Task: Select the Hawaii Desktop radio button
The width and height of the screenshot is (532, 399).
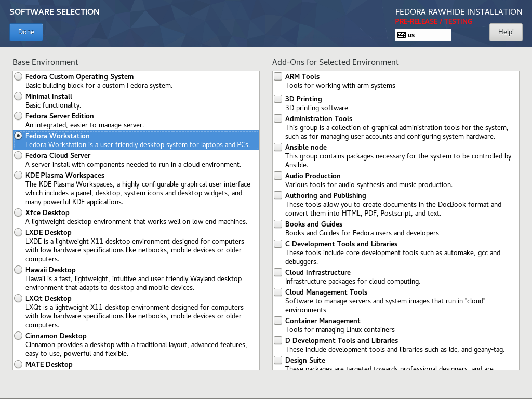Action: (18, 270)
